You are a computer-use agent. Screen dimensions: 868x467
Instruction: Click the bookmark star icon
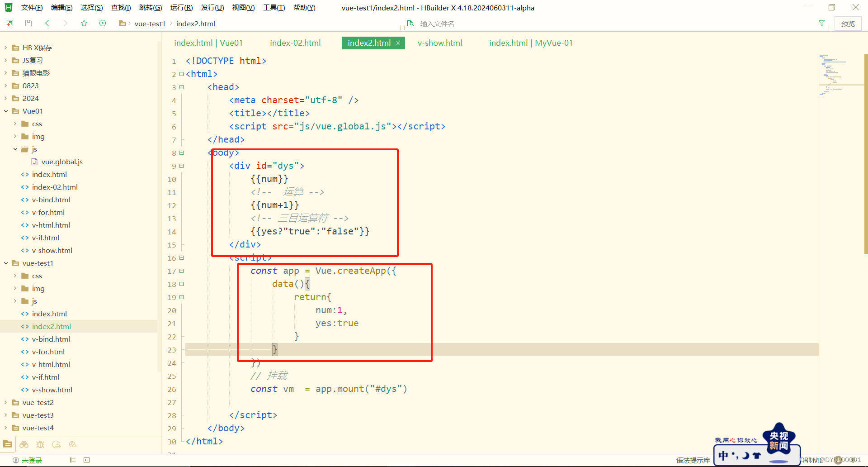click(84, 23)
